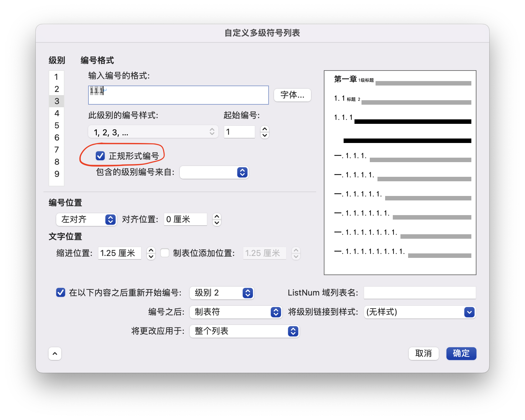Increase 起始编号 with the up arrow
This screenshot has height=420, width=525.
pyautogui.click(x=265, y=129)
